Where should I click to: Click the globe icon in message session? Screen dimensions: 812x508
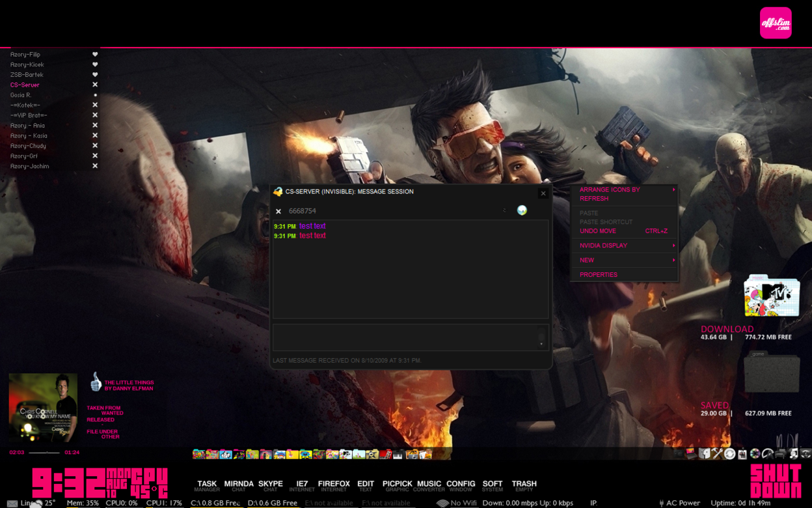[522, 210]
